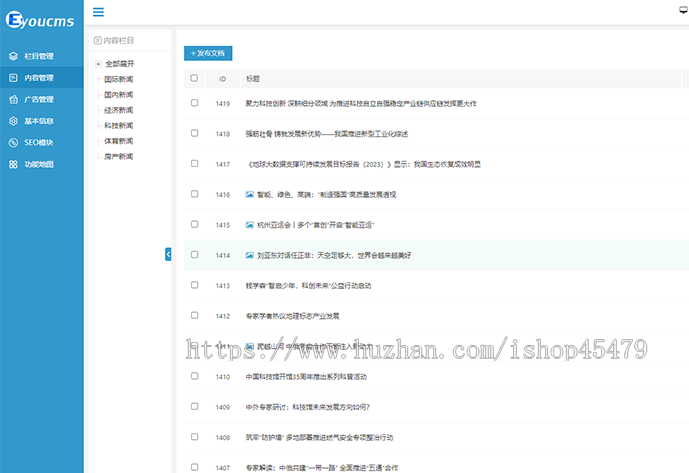Select 国际新闻 in the column tree
This screenshot has width=689, height=473.
[x=119, y=79]
